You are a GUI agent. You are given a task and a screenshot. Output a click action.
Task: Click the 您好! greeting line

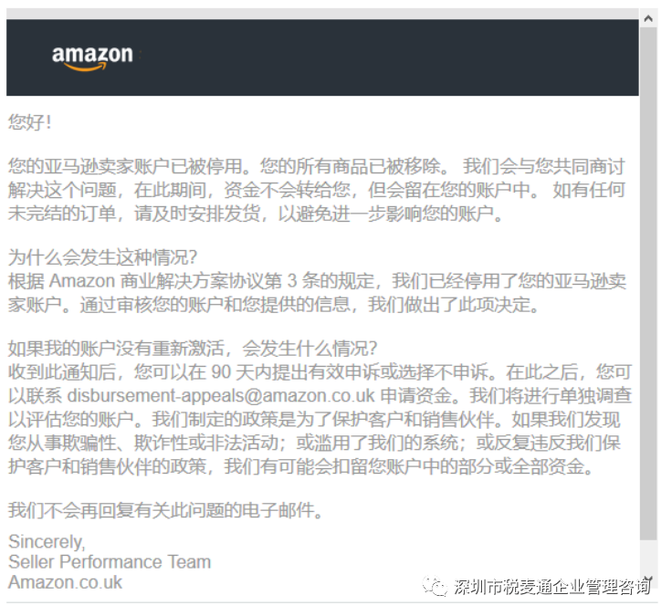coord(29,122)
